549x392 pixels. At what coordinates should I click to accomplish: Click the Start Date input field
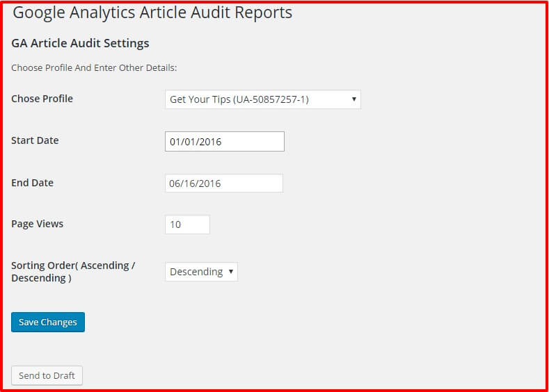coord(225,142)
